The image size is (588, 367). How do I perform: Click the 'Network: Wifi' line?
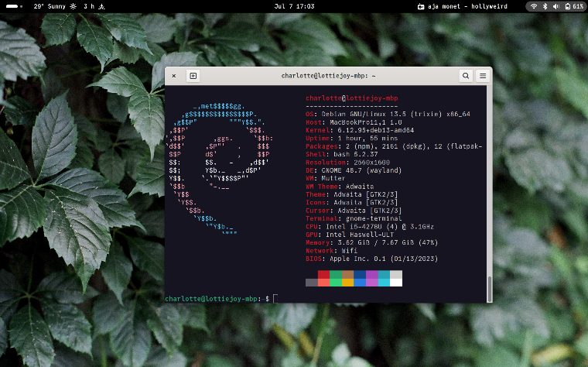[x=331, y=251]
